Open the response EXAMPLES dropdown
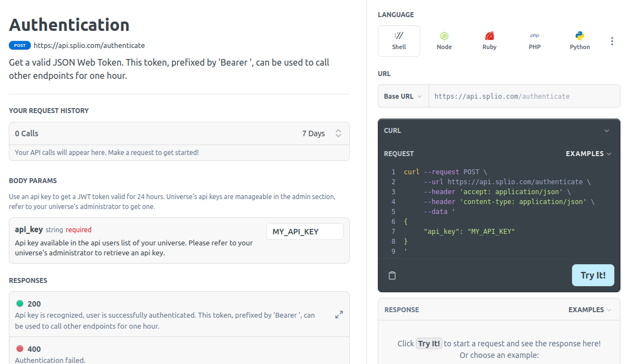626x364 pixels. pos(590,310)
